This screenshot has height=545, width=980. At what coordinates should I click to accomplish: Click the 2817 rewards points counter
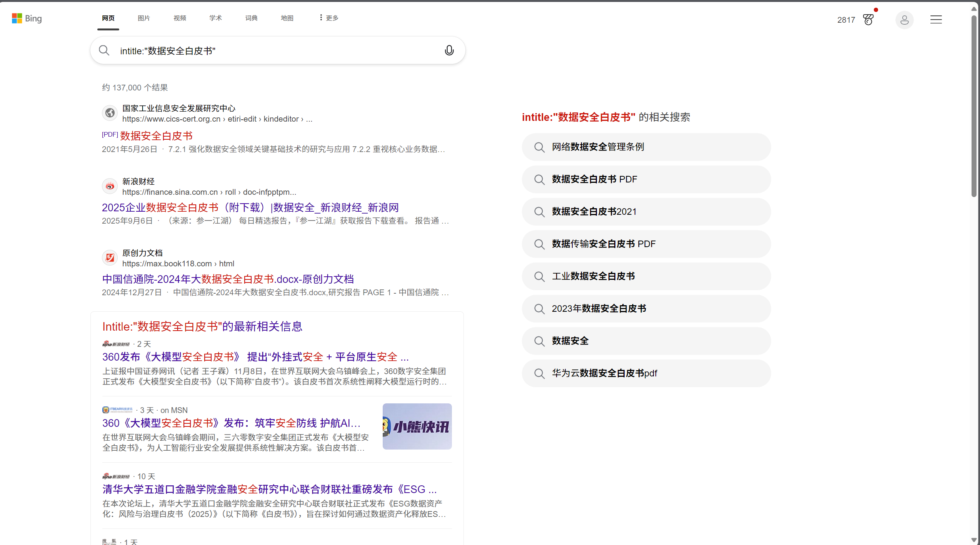(x=846, y=20)
